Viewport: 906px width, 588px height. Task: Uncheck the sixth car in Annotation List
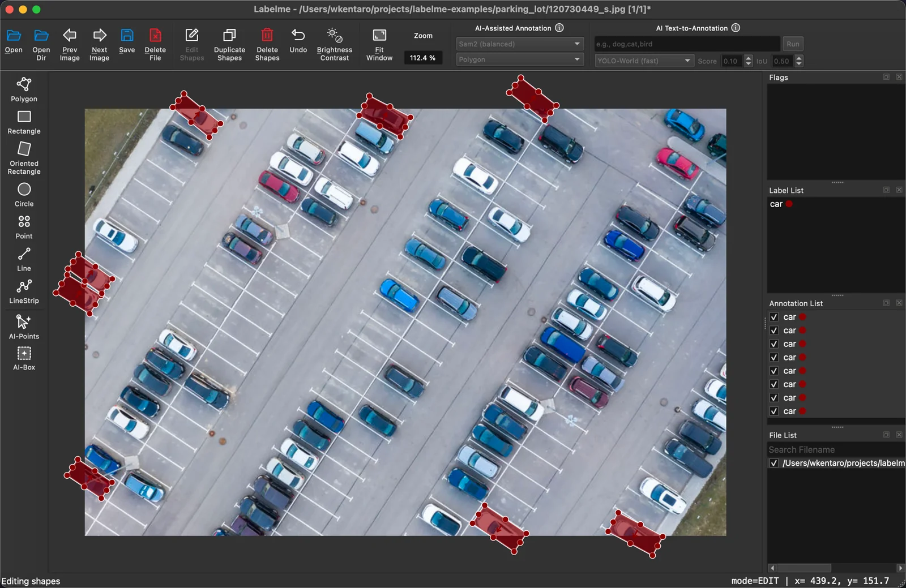(x=774, y=384)
